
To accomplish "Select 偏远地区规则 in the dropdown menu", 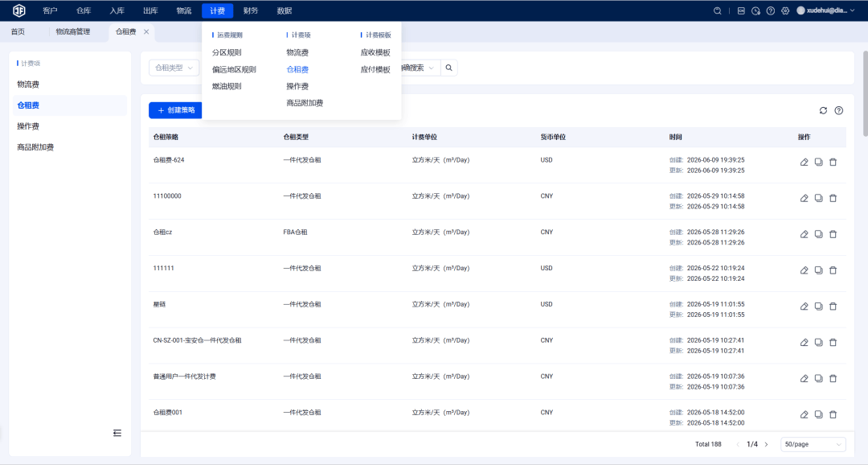I will tap(234, 69).
